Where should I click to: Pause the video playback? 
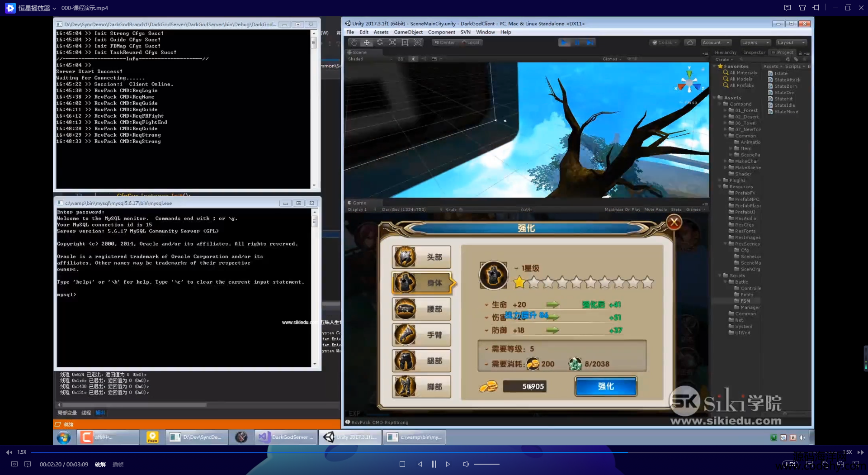434,464
